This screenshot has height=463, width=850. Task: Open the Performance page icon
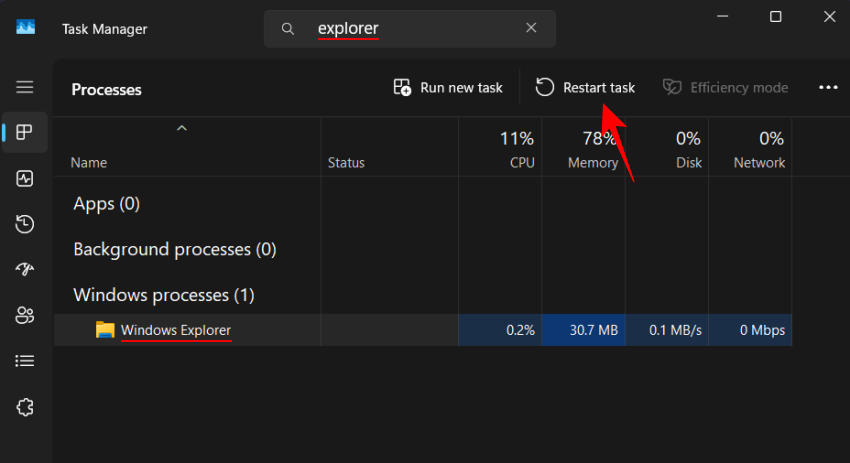coord(25,178)
